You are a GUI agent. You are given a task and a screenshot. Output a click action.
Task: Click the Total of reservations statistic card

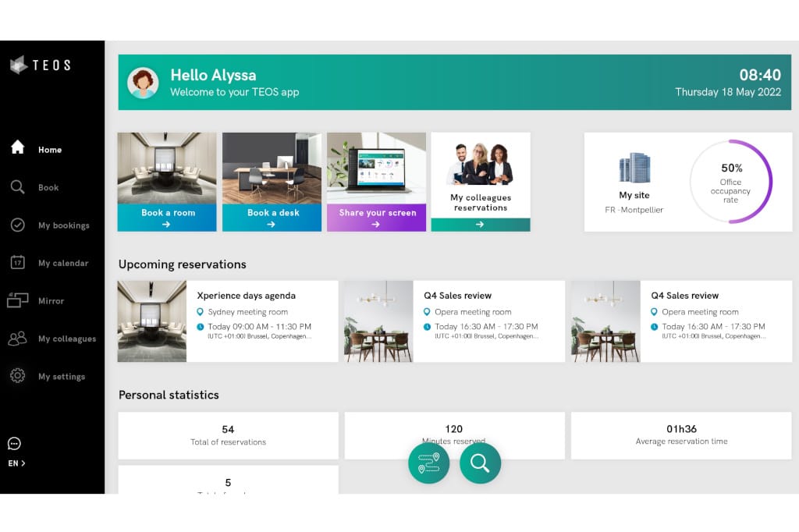(228, 435)
